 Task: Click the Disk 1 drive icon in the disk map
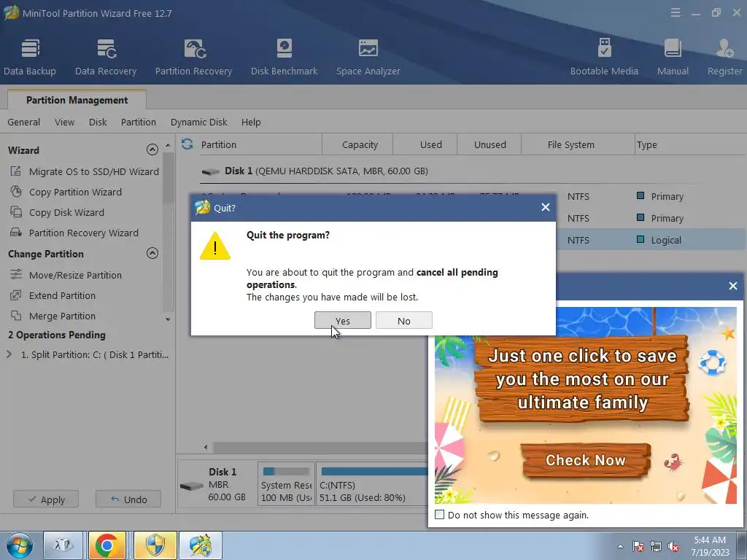click(192, 486)
